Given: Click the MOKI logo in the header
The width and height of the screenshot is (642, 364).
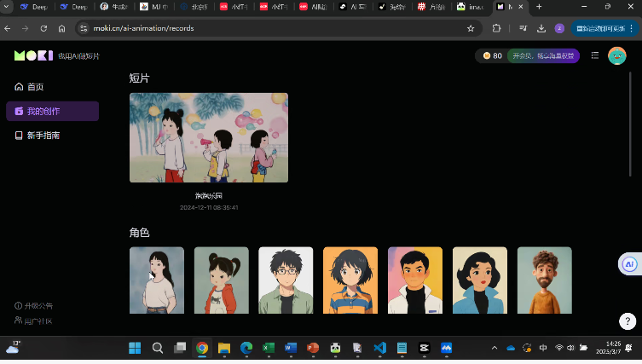Looking at the screenshot, I should [x=32, y=55].
